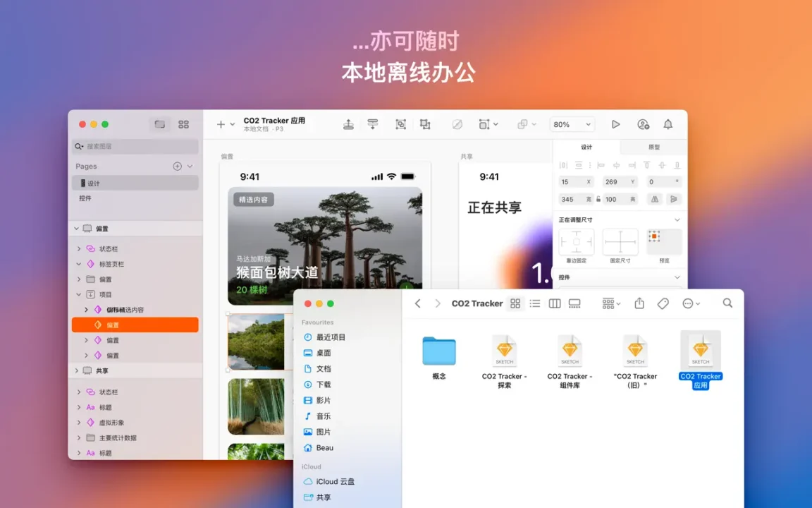
Task: Toggle the 固定尺寸 fix size control
Action: tap(620, 242)
